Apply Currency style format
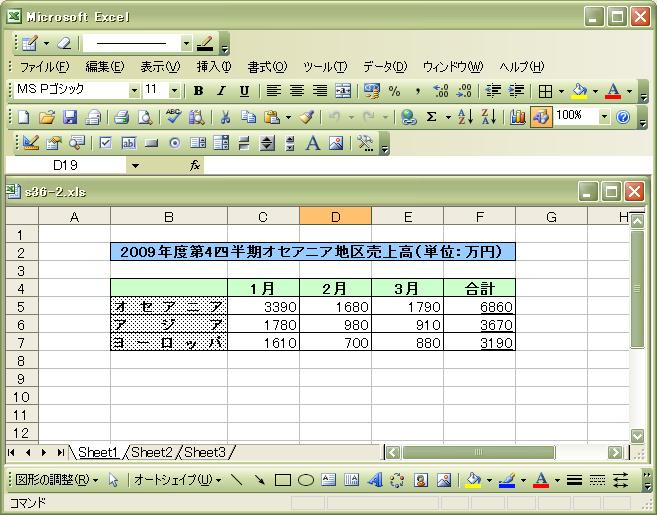The image size is (657, 515). [372, 91]
